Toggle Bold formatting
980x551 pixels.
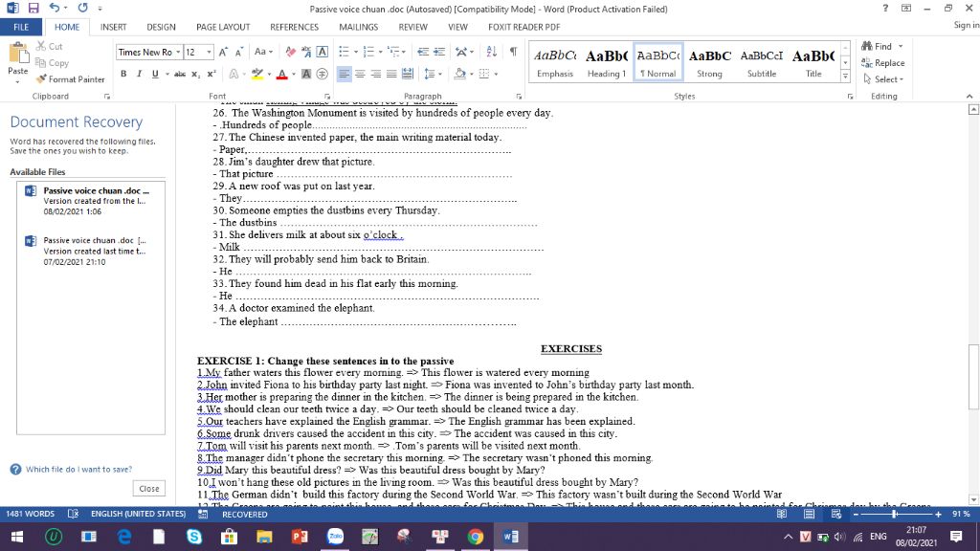123,74
